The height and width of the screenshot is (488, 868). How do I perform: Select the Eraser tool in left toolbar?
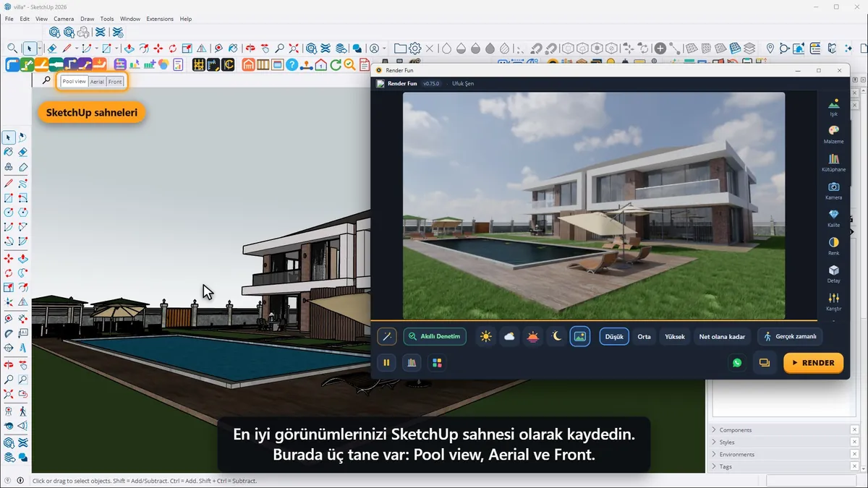coord(22,152)
